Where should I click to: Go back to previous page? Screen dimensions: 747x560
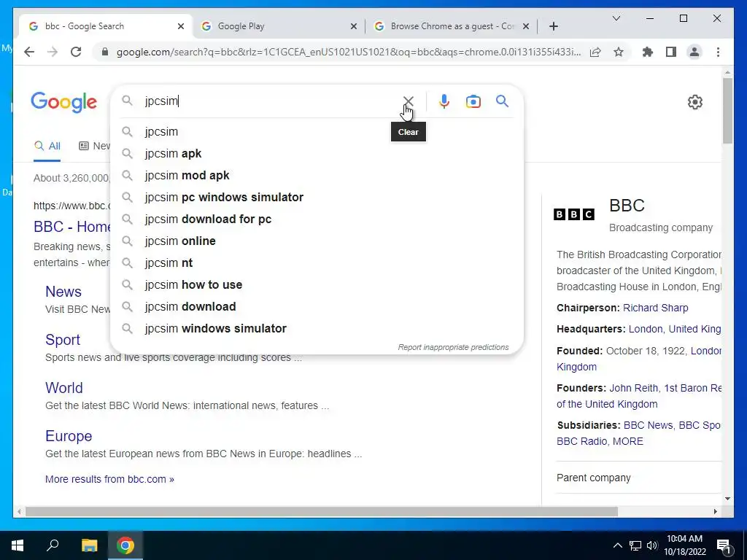click(x=29, y=52)
